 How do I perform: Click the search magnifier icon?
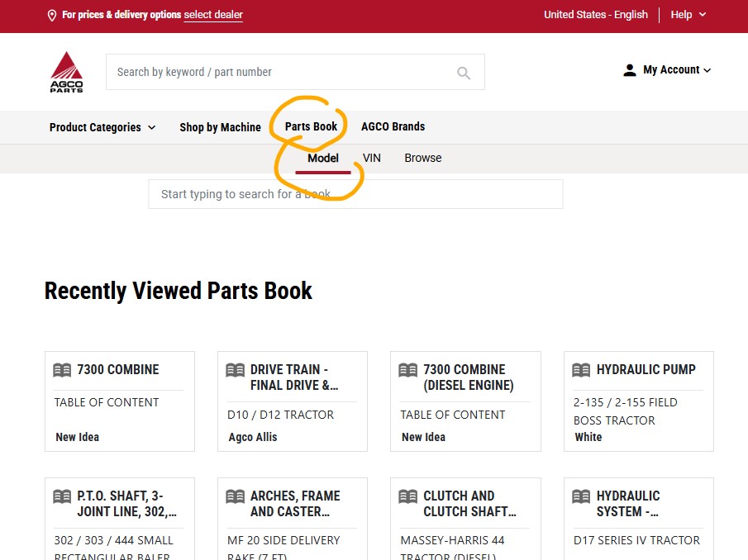(464, 73)
